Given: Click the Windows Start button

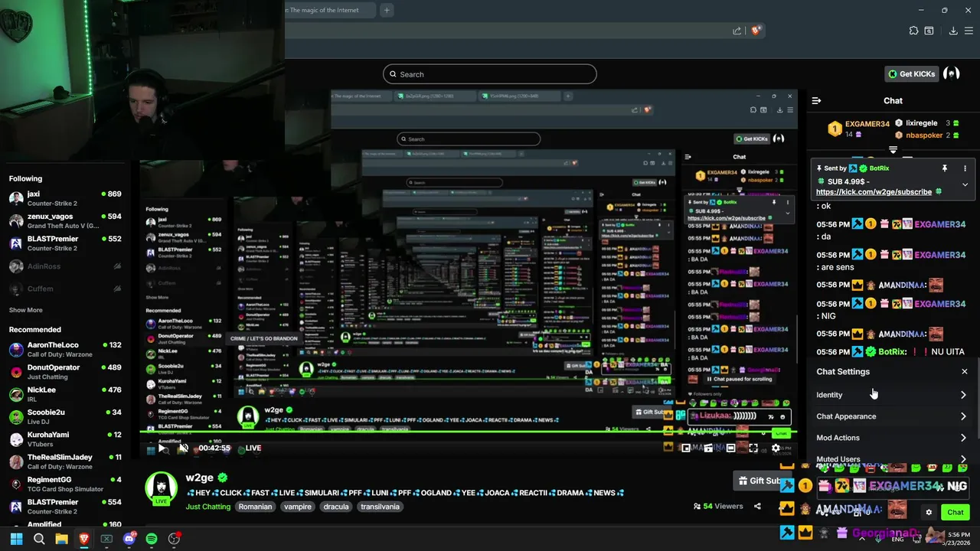Looking at the screenshot, I should click(x=16, y=539).
